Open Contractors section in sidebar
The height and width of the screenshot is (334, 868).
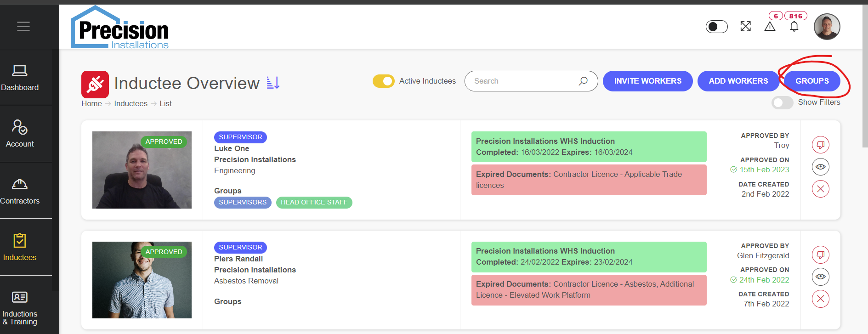click(20, 191)
